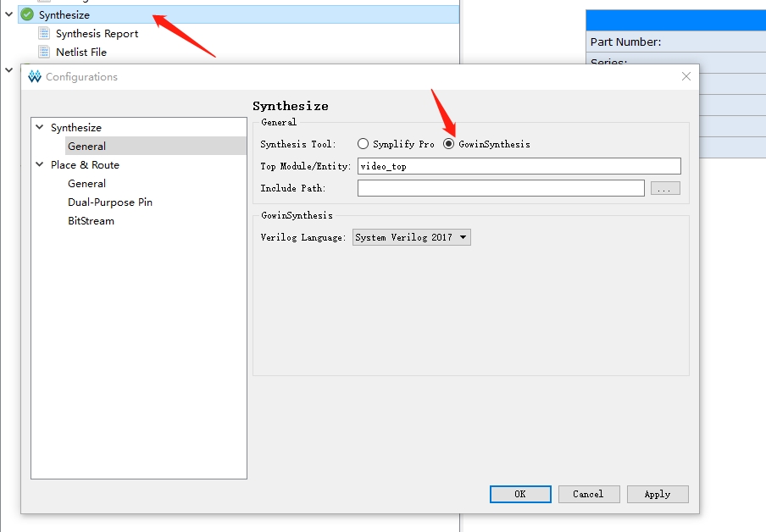
Task: Browse for an include path with the ... button
Action: (x=665, y=188)
